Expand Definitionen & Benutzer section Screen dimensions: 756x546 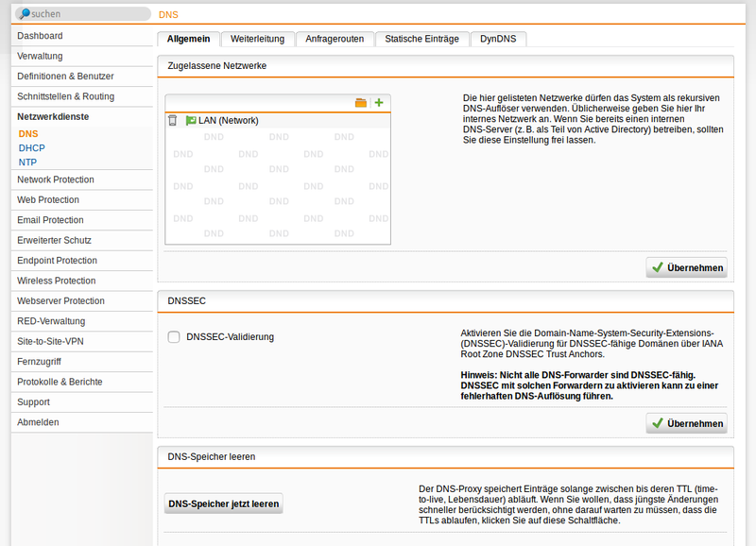click(65, 77)
